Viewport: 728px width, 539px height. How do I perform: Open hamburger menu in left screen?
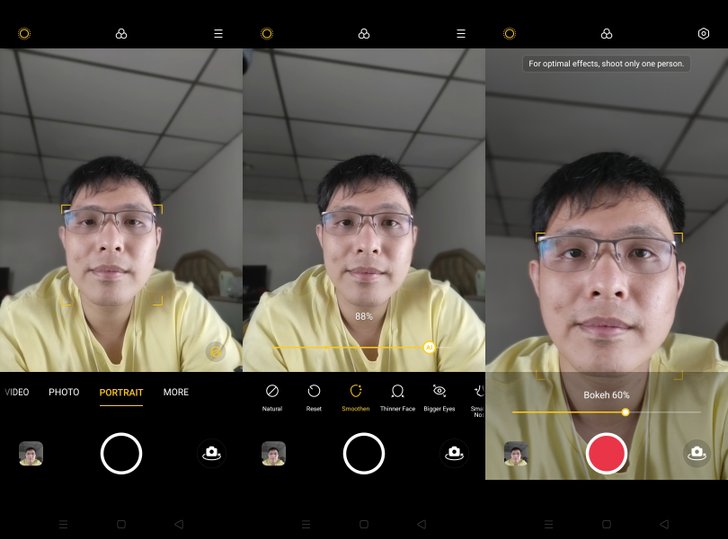pos(218,33)
